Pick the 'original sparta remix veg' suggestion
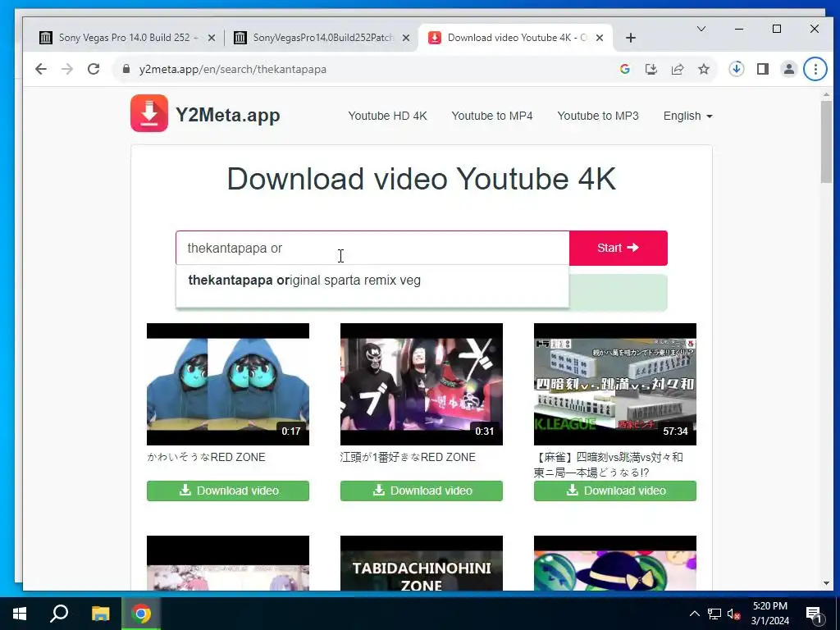Screen dimensions: 840x630 [372, 281]
